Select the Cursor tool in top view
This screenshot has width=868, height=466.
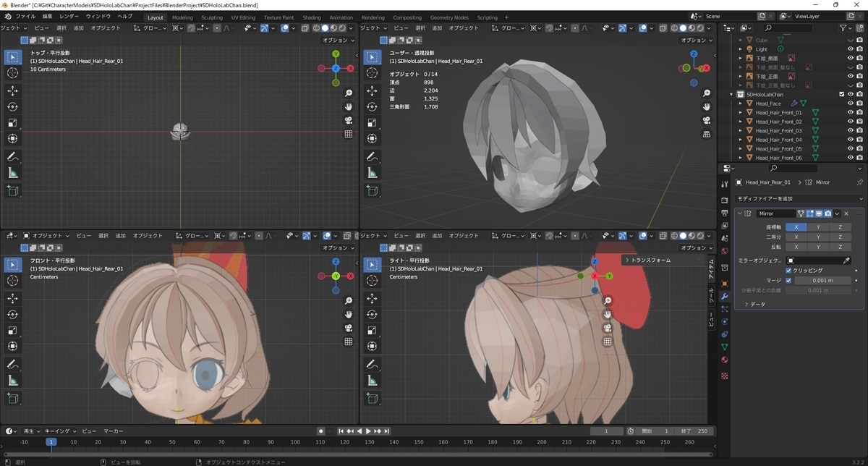tap(13, 73)
